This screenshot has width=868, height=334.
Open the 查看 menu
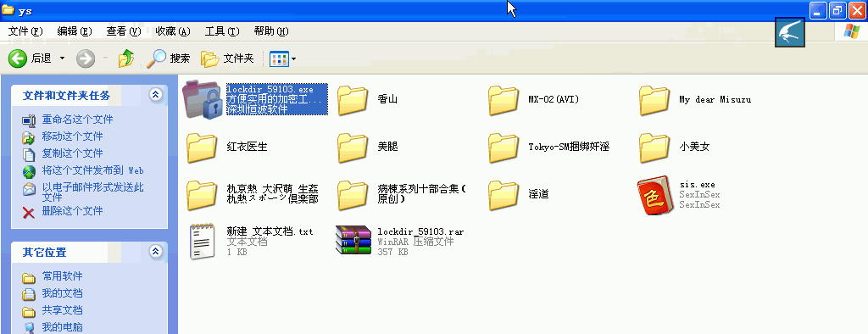point(124,31)
